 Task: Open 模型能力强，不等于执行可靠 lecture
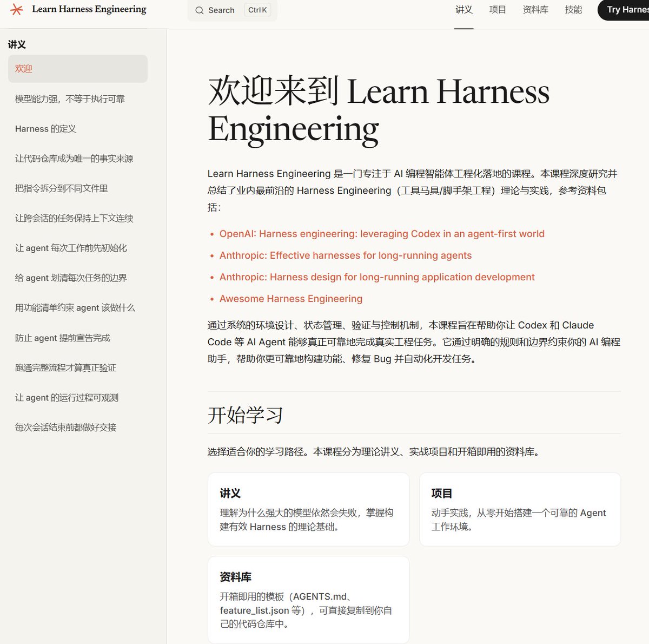(x=70, y=98)
